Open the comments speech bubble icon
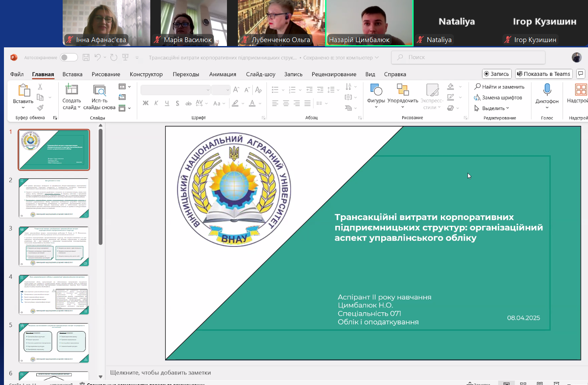This screenshot has width=588, height=385. click(581, 74)
